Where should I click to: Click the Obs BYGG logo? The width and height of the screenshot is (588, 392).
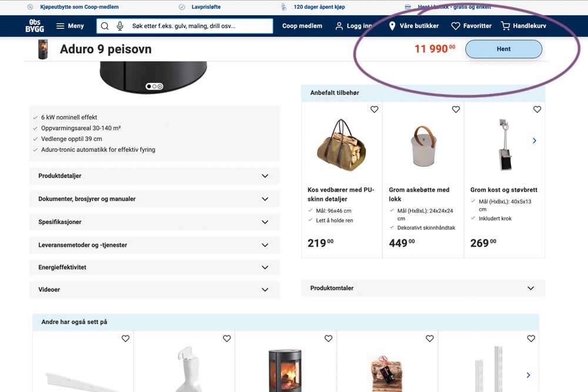click(35, 26)
